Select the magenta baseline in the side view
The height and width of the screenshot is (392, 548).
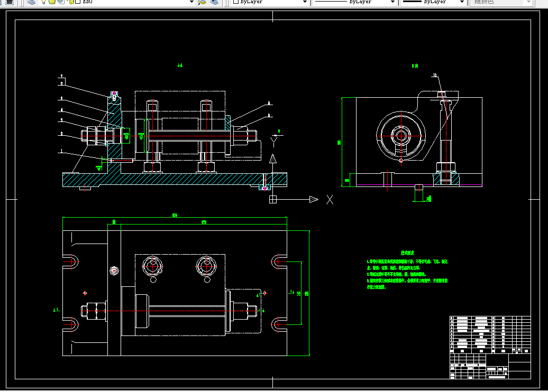[x=419, y=184]
